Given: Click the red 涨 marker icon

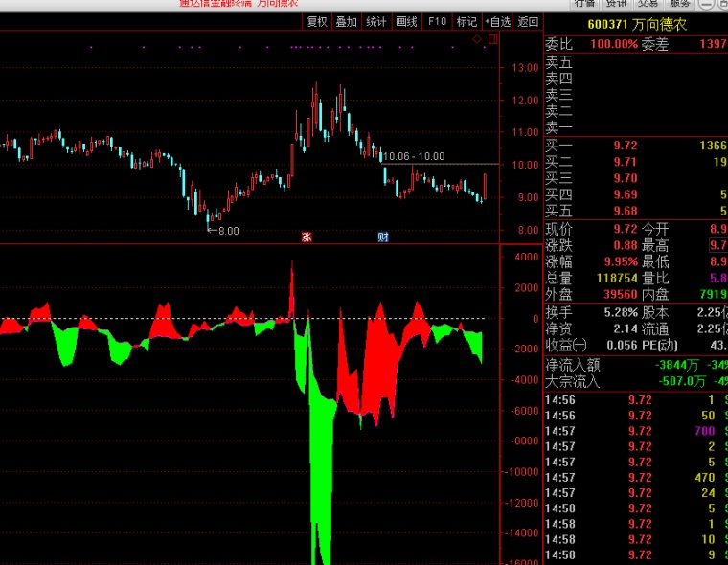Looking at the screenshot, I should (307, 237).
